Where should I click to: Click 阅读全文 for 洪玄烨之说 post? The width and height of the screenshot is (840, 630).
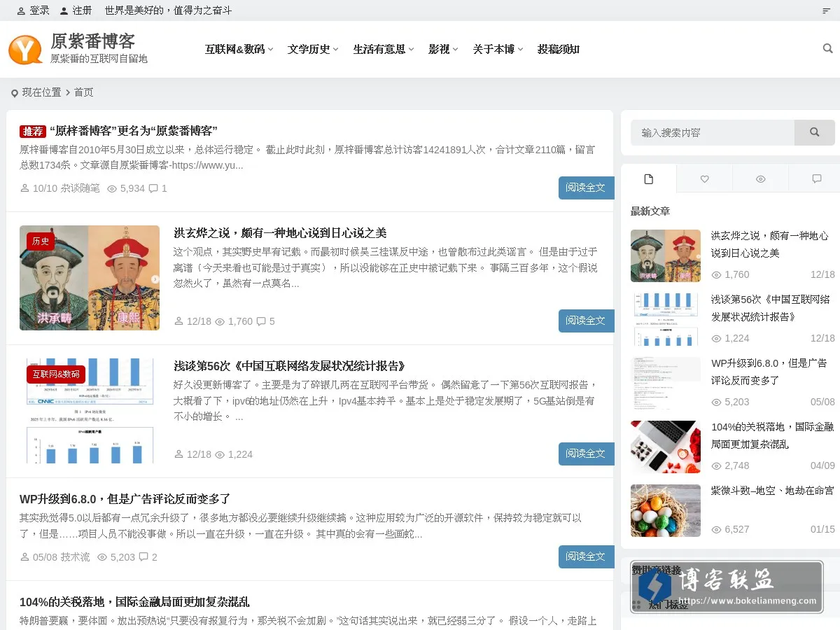pyautogui.click(x=586, y=321)
